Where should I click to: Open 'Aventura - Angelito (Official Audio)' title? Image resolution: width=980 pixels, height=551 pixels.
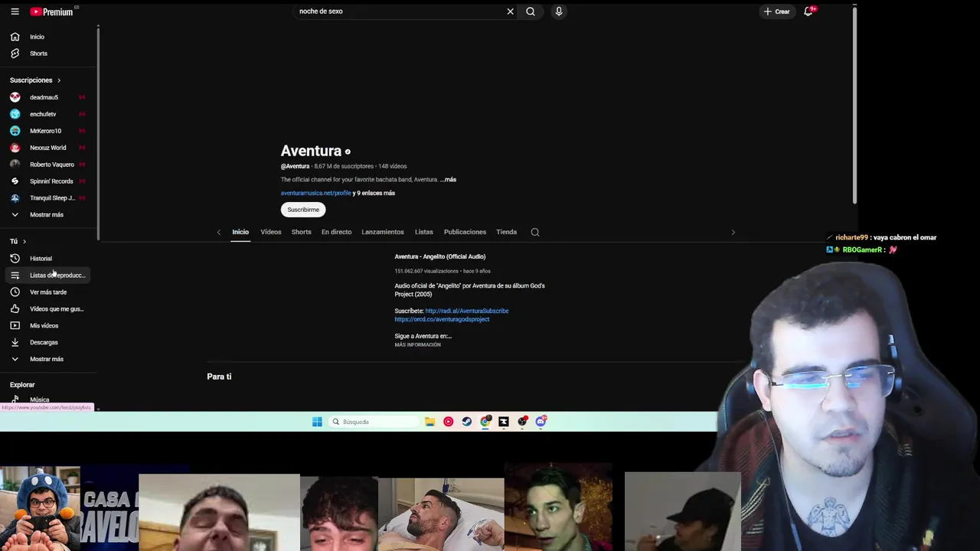[440, 256]
